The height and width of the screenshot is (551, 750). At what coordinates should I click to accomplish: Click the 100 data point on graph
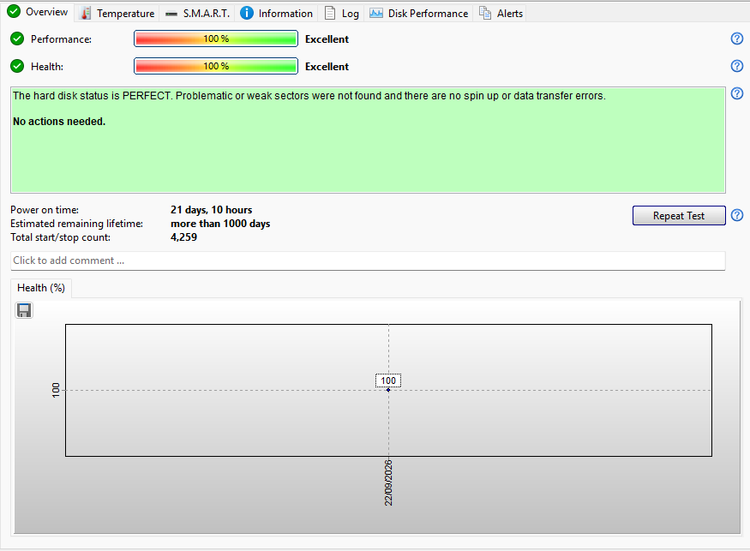click(388, 390)
